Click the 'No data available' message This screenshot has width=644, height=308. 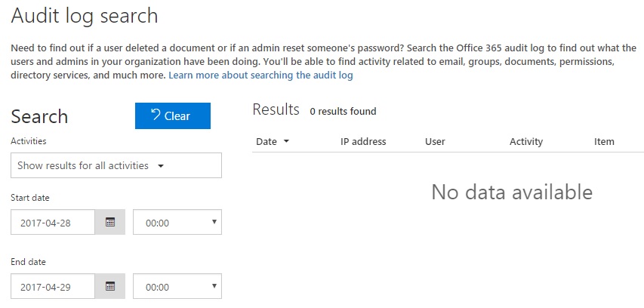[x=512, y=192]
